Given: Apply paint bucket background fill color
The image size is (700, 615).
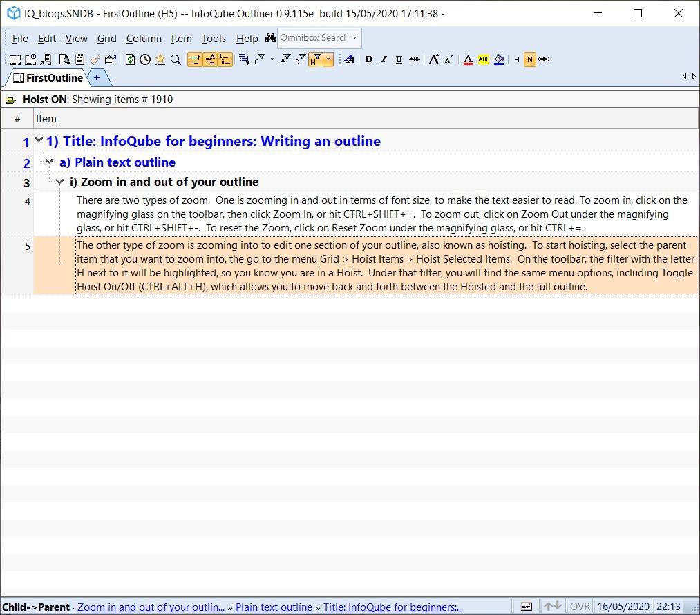Looking at the screenshot, I should tap(499, 59).
